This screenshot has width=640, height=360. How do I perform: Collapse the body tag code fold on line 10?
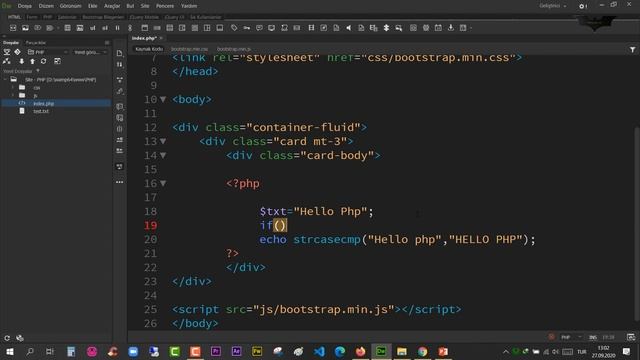pos(163,99)
